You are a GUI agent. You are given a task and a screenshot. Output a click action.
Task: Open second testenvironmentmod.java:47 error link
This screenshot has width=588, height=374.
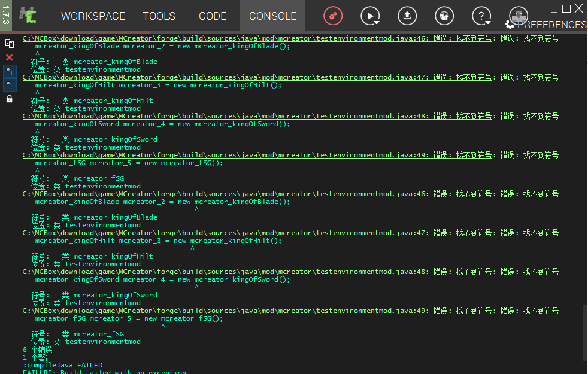pyautogui.click(x=257, y=233)
